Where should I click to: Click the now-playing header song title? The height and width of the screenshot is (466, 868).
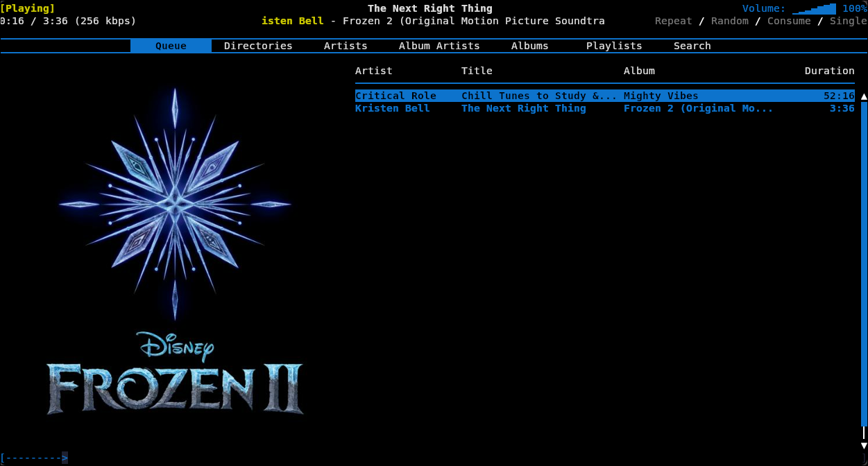[430, 8]
